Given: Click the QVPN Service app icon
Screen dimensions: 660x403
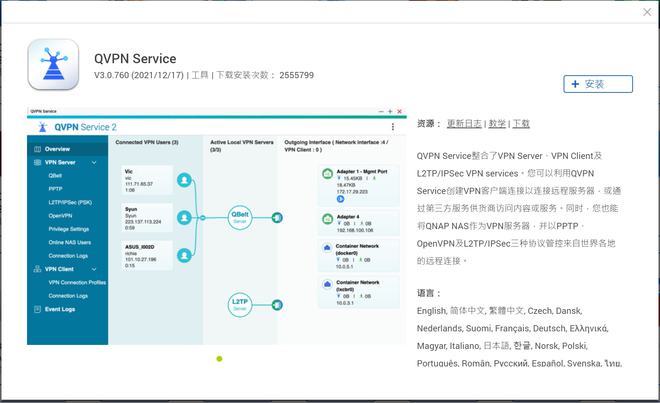Looking at the screenshot, I should [53, 64].
